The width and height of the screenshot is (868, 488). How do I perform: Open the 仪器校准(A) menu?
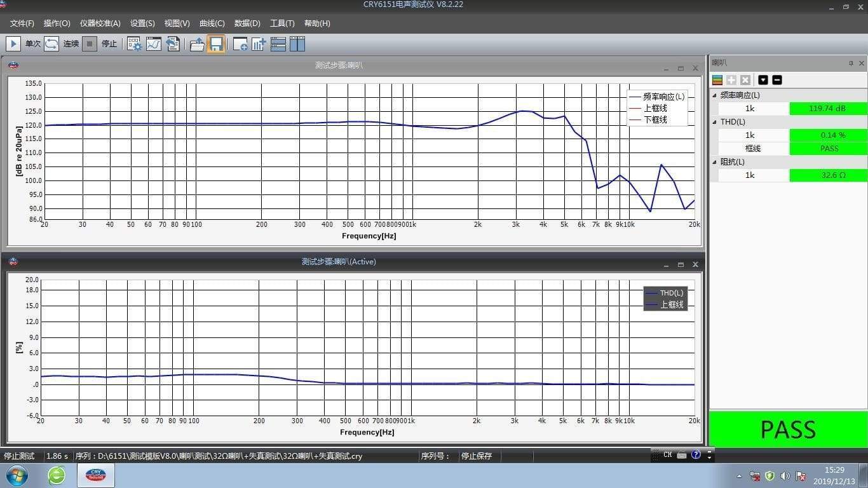pyautogui.click(x=100, y=24)
